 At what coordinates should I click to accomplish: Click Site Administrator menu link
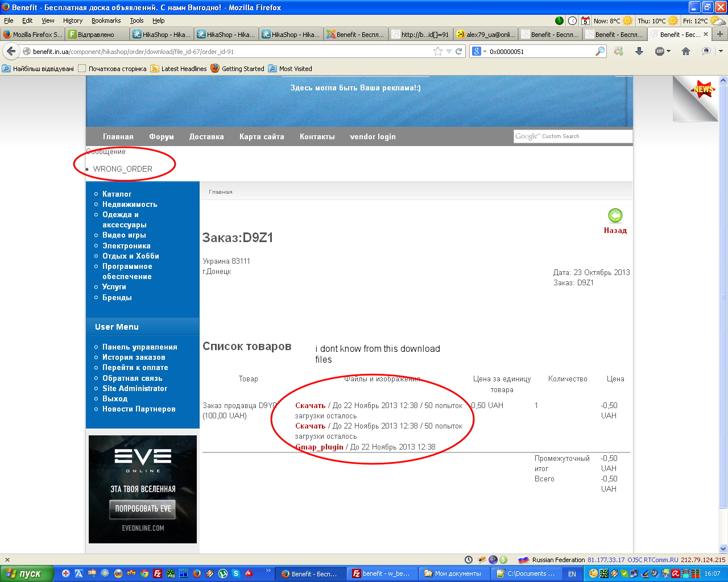click(x=135, y=388)
